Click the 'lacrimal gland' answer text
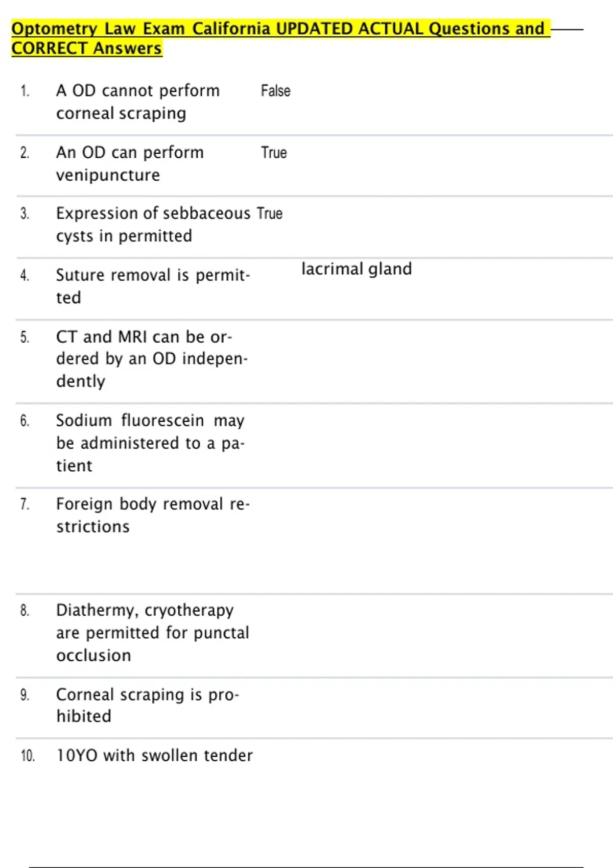This screenshot has height=868, width=613. [x=357, y=269]
